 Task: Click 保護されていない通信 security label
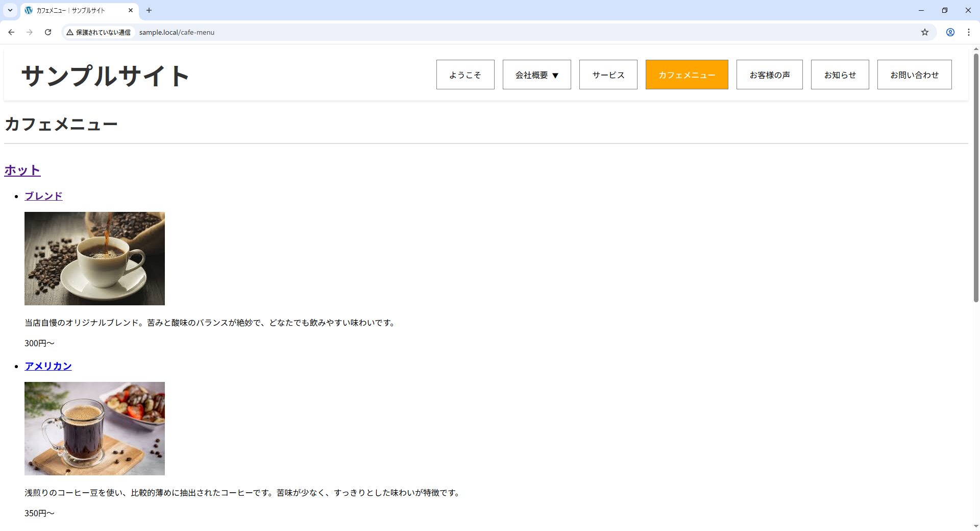point(103,32)
